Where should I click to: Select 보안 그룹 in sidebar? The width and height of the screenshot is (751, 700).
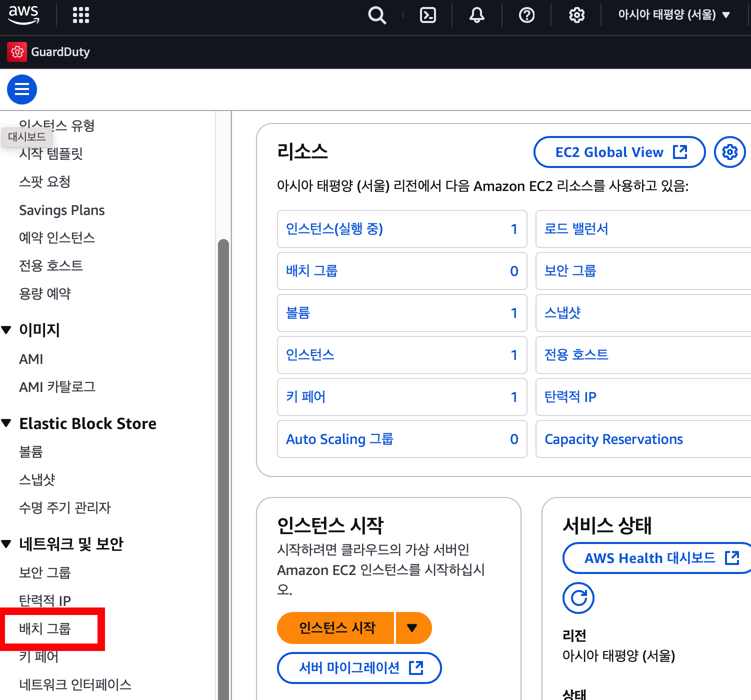pyautogui.click(x=45, y=572)
